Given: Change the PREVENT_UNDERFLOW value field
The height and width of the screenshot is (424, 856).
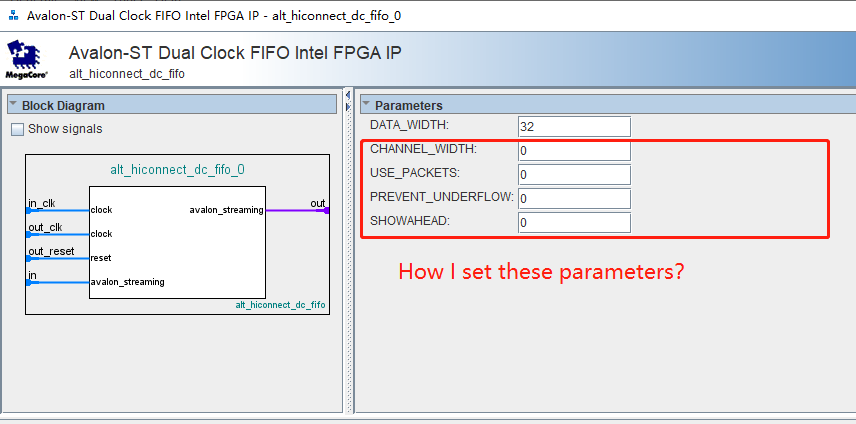Looking at the screenshot, I should coord(574,199).
